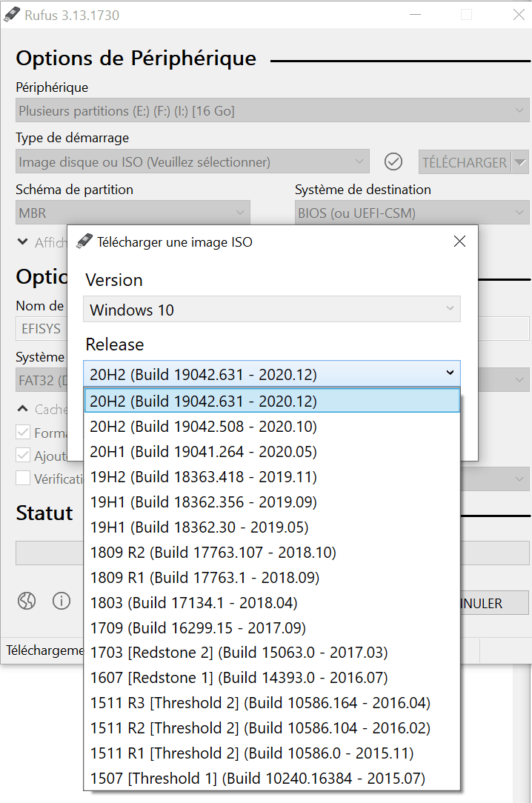Image resolution: width=532 pixels, height=803 pixels.
Task: Click the Rufus USB icon in title bar
Action: click(12, 15)
